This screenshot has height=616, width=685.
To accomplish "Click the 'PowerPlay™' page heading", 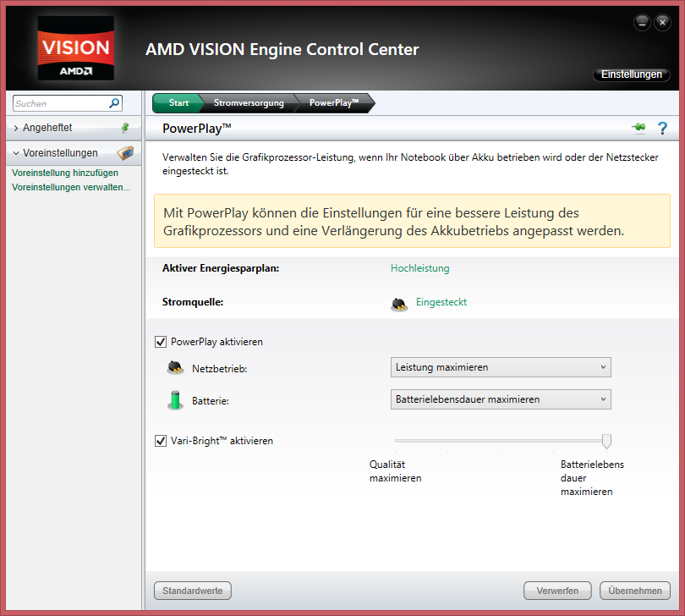I will tap(196, 128).
